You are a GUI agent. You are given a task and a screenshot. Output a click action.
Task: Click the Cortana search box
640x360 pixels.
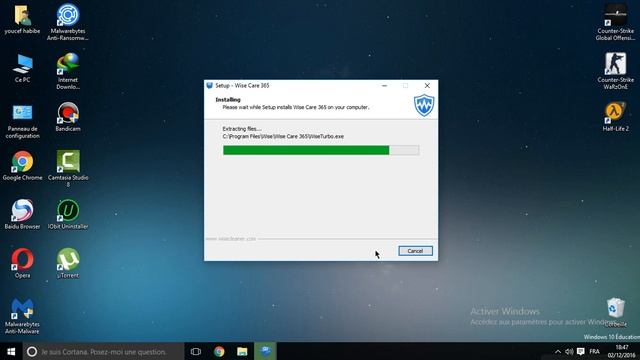(x=103, y=351)
